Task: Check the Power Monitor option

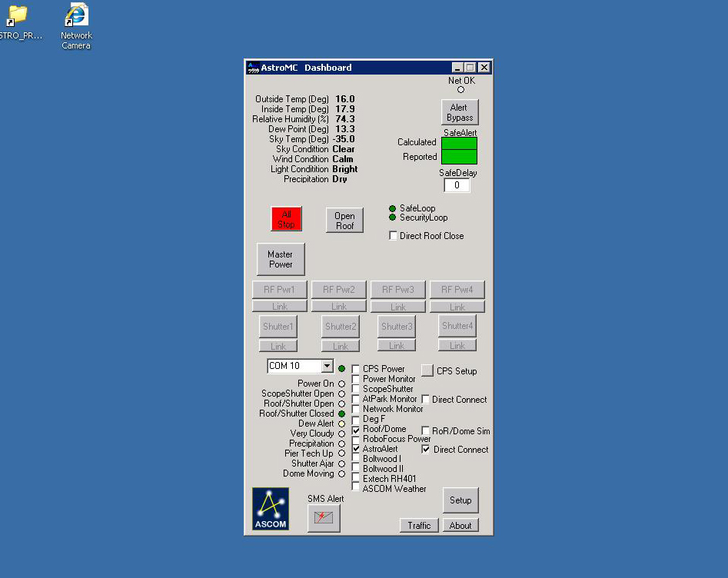Action: (356, 379)
